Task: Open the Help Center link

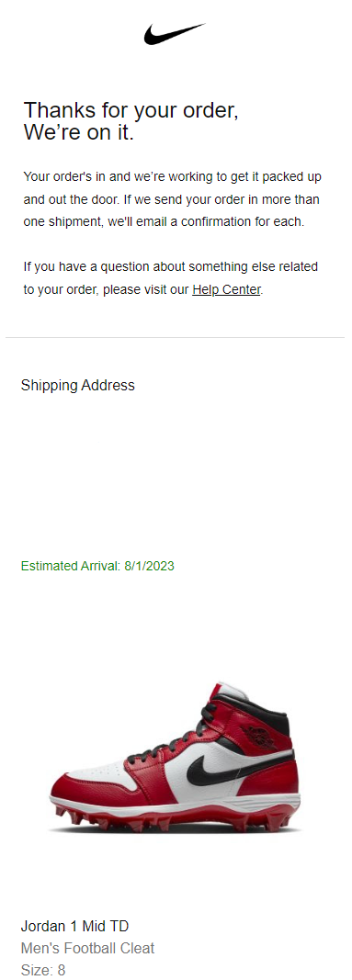Action: tap(226, 290)
